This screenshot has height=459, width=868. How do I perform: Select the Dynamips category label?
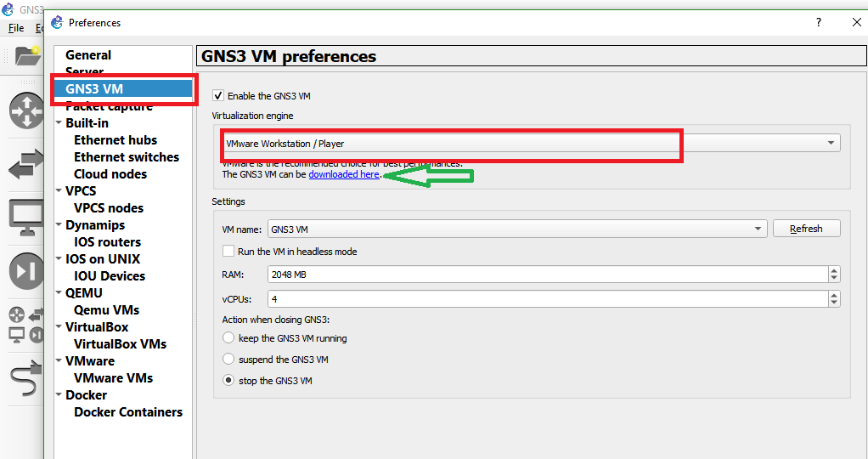94,225
